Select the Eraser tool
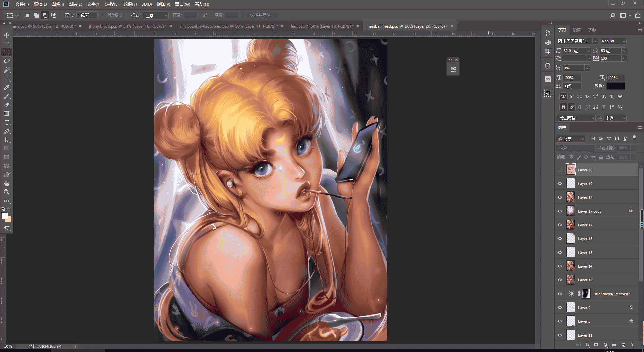 (x=7, y=105)
